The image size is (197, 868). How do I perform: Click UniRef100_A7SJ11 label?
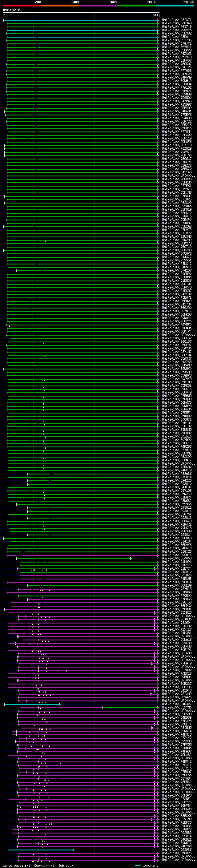(176, 765)
